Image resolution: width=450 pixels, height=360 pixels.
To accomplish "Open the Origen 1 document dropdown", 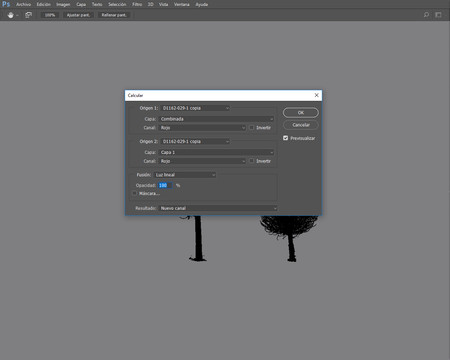I will pyautogui.click(x=195, y=108).
